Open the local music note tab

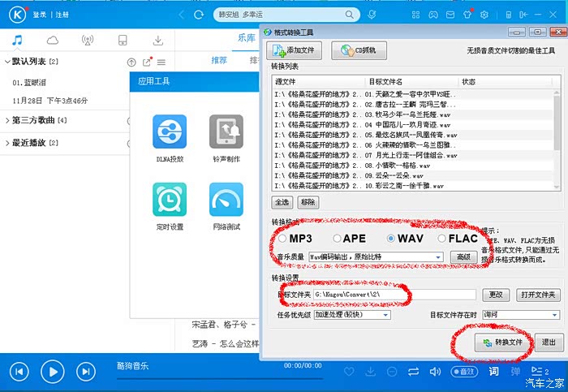click(x=17, y=40)
